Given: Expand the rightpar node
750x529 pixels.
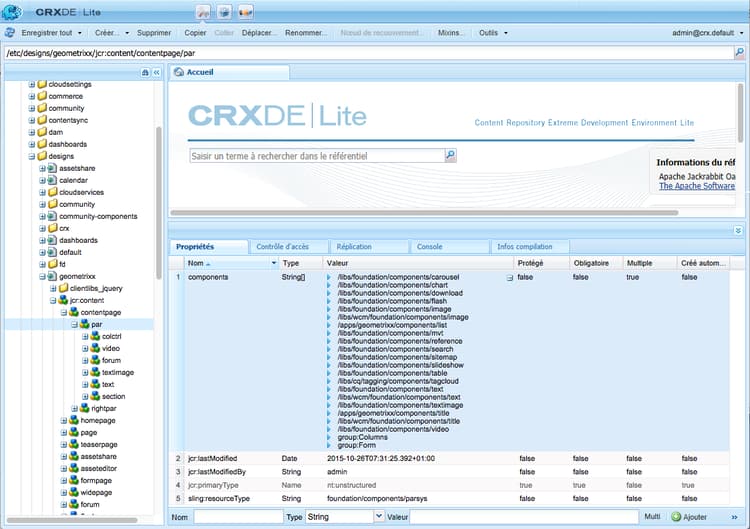Looking at the screenshot, I should tap(74, 408).
